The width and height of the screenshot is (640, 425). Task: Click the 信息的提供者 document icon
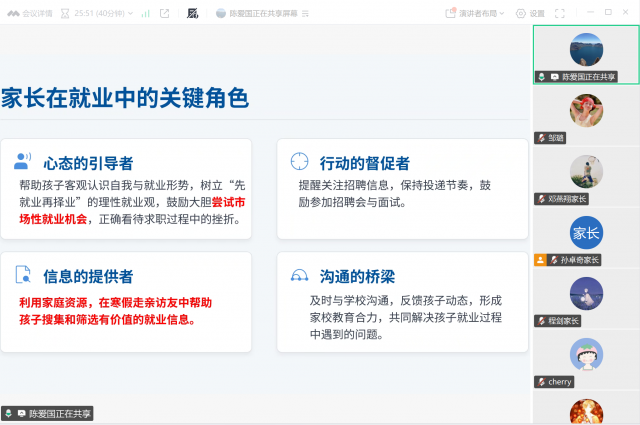coord(23,274)
